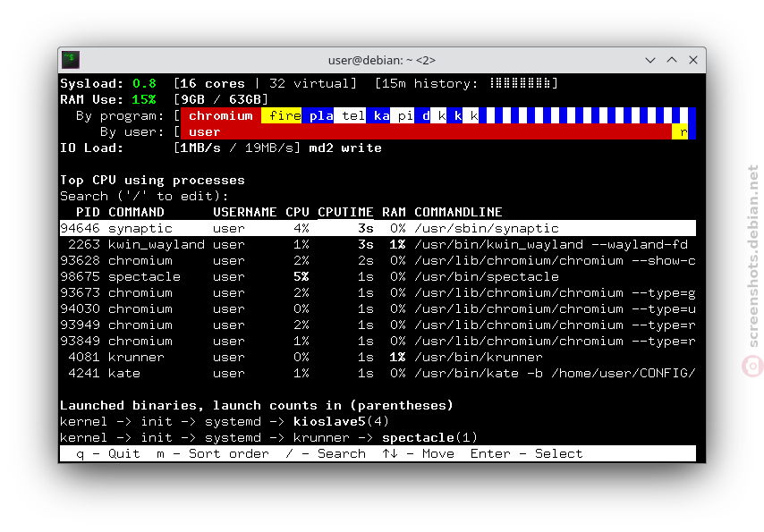This screenshot has height=532, width=764.
Task: Click "↑↓ - Move" in the bottom bar
Action: click(x=418, y=453)
